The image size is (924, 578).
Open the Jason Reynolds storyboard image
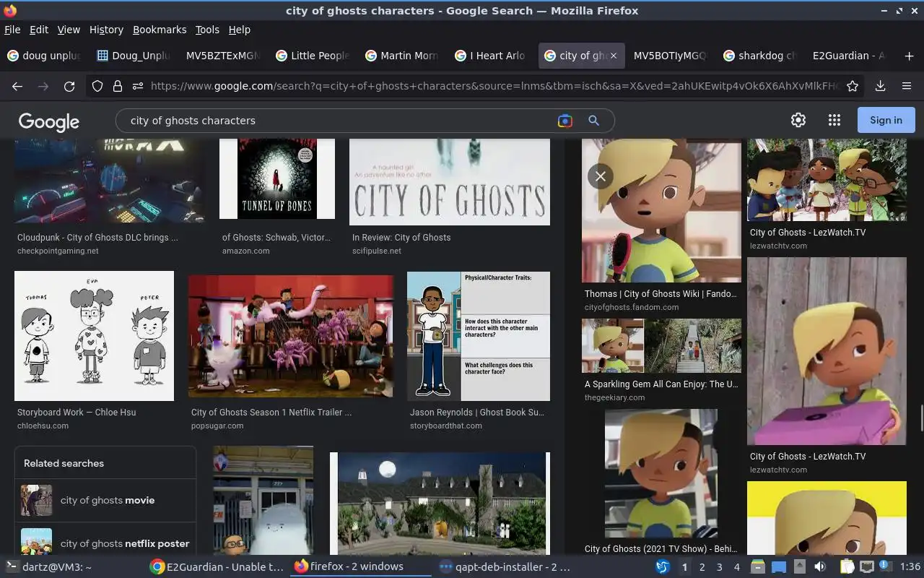479,336
